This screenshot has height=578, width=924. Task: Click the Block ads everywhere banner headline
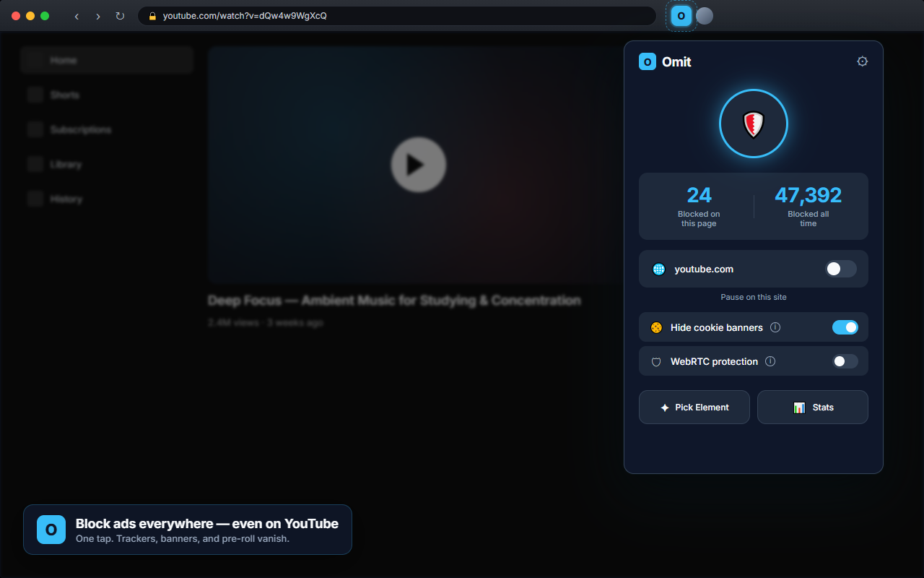[x=207, y=524]
